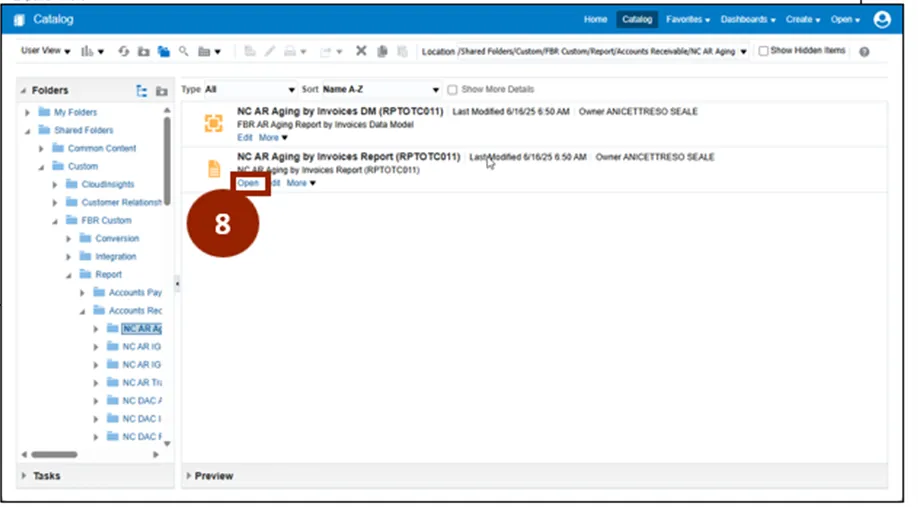Expand the Conversion folder node
The height and width of the screenshot is (507, 918).
pos(68,239)
